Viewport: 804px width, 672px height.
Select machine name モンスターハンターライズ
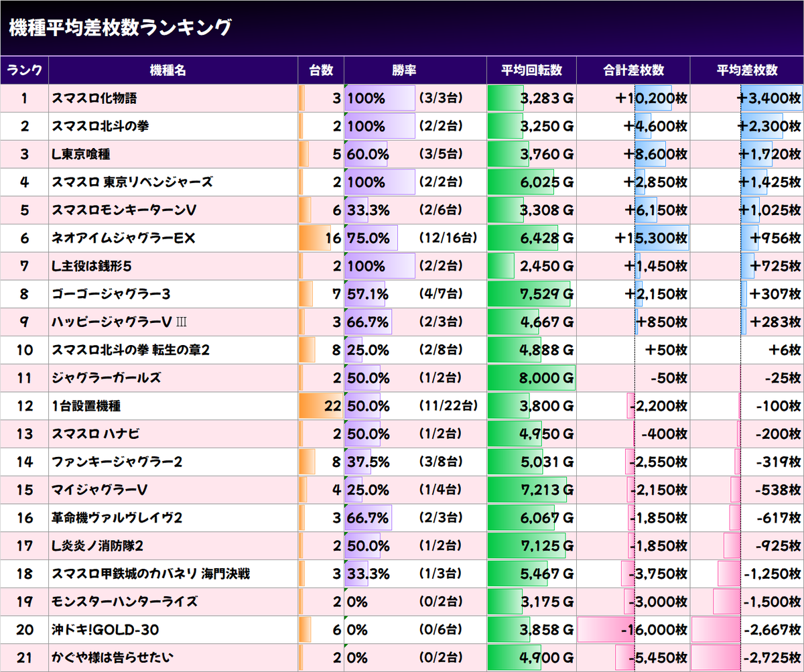coord(125,602)
